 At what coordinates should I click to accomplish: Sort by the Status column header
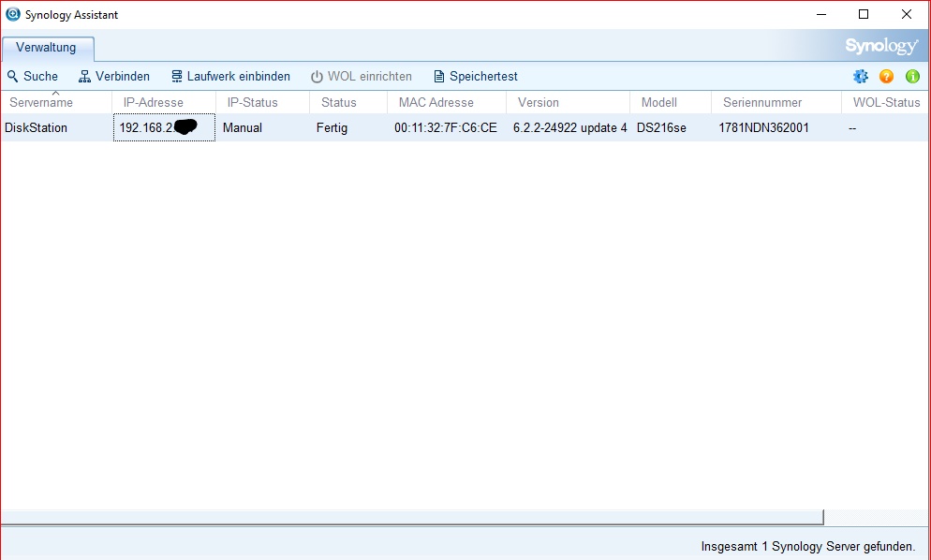[x=348, y=102]
